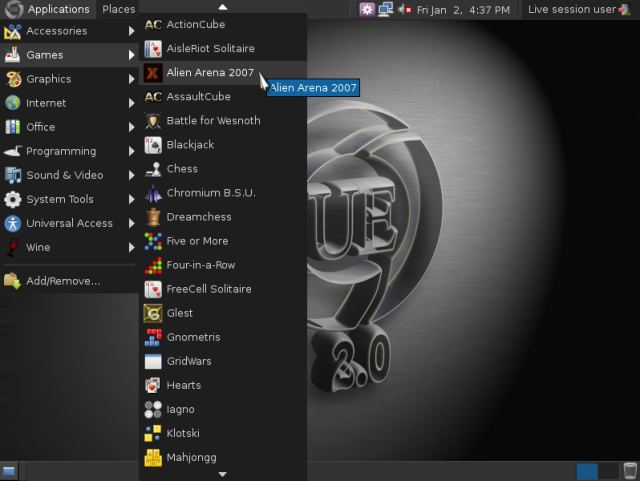
Task: Click the clock date and time
Action: [463, 10]
